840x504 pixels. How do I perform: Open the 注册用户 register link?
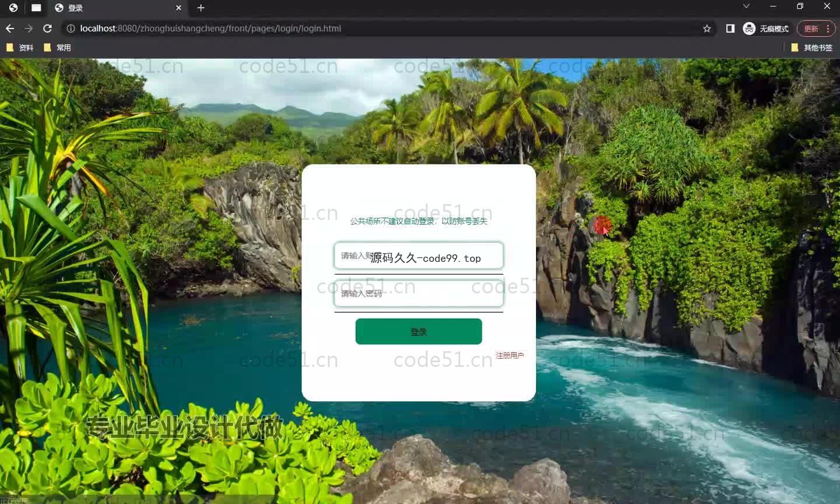pos(510,355)
